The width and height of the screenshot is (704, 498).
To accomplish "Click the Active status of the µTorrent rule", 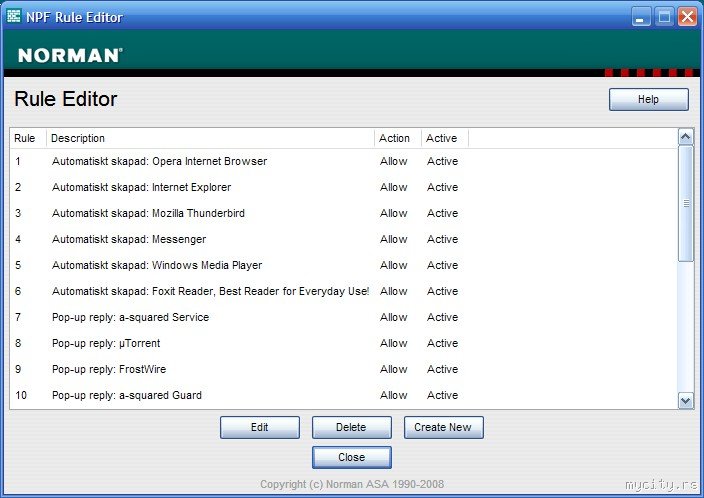I will tap(442, 344).
